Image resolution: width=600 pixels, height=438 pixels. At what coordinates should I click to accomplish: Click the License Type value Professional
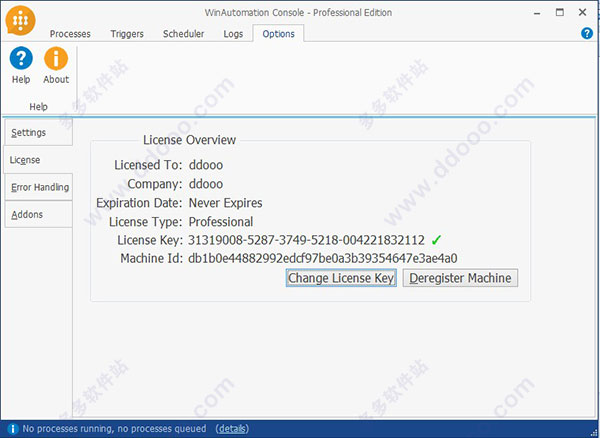(x=221, y=222)
